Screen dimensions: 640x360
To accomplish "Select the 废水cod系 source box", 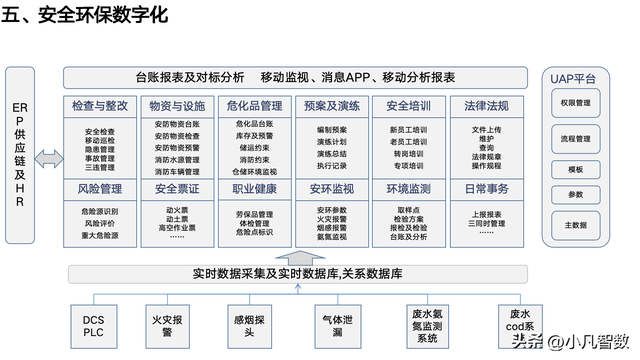I will pyautogui.click(x=520, y=327).
